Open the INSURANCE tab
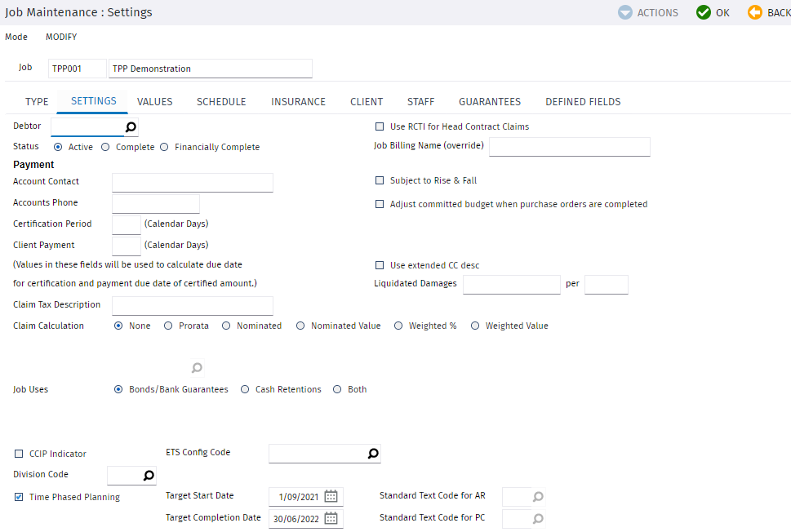The width and height of the screenshot is (791, 532). (x=298, y=102)
